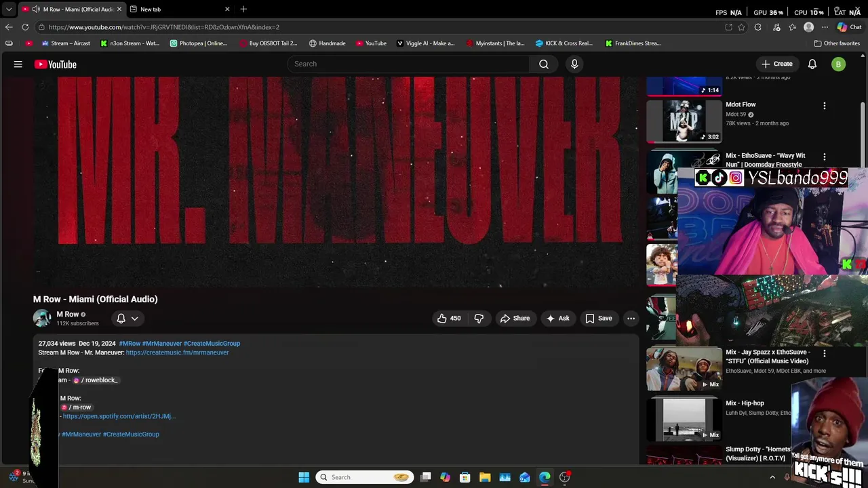This screenshot has width=868, height=488.
Task: Open the Myinstants bookmark
Action: pos(495,43)
